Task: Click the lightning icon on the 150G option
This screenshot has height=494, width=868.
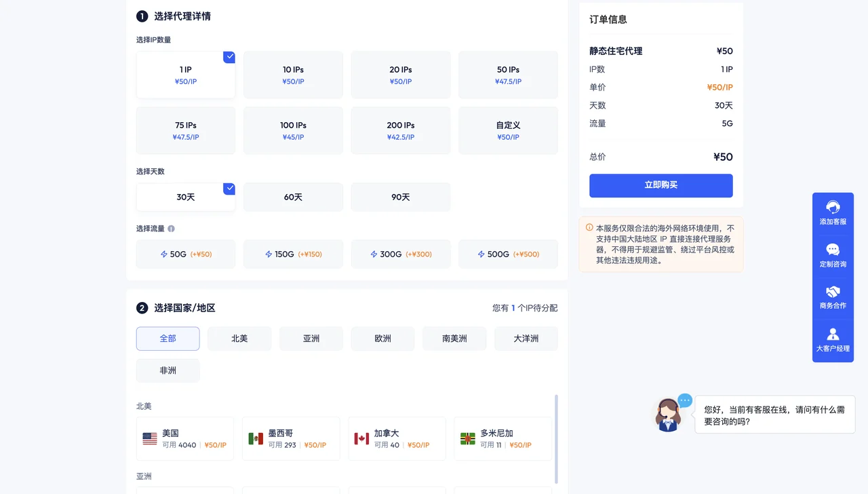Action: click(269, 254)
